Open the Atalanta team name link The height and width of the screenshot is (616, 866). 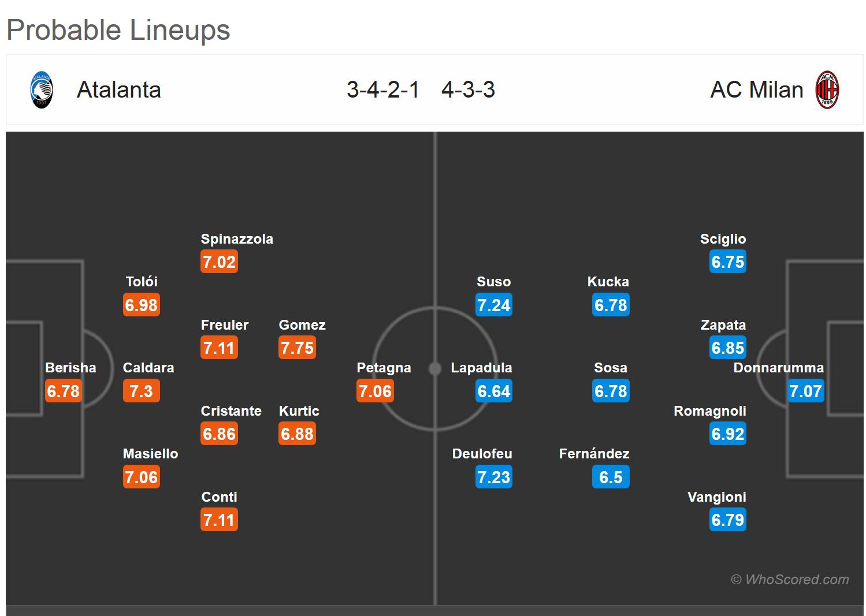point(119,90)
